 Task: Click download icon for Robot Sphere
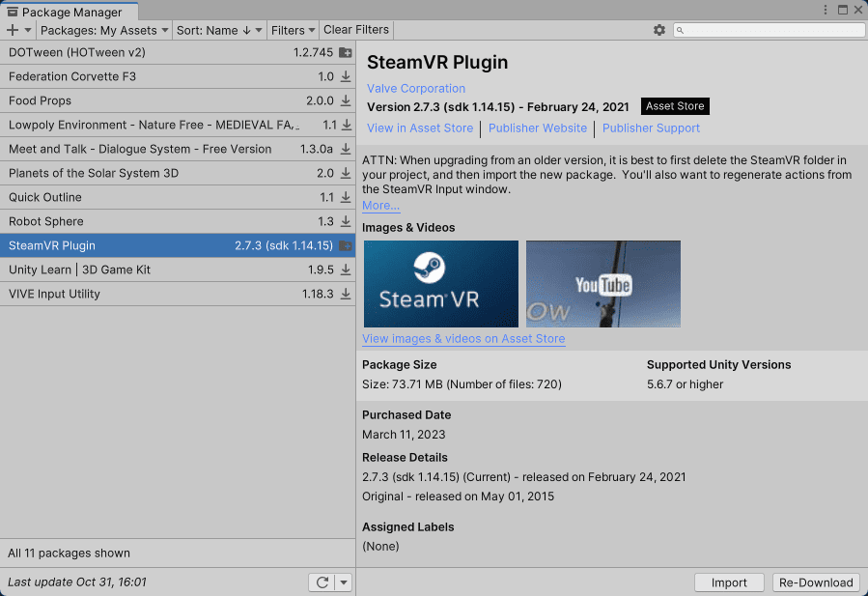[346, 222]
